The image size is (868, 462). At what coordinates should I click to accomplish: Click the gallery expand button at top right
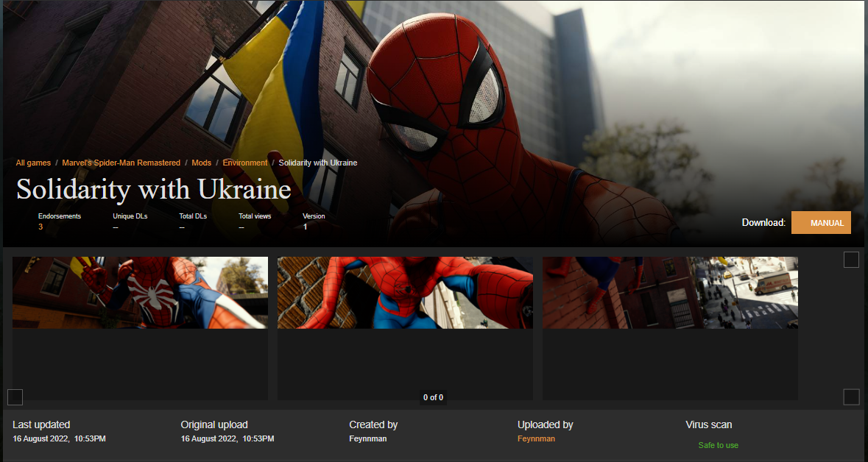[851, 260]
